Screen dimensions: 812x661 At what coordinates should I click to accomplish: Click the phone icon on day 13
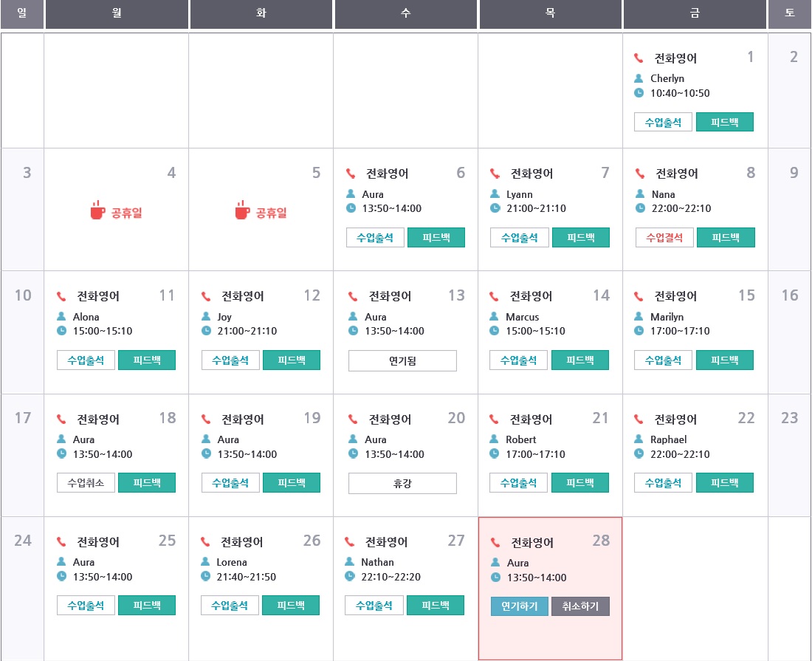click(352, 297)
